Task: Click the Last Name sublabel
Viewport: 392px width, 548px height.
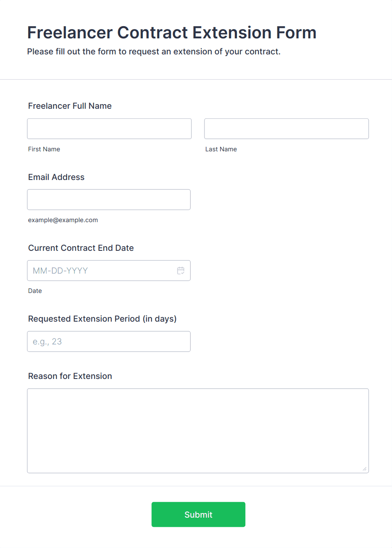Action: 221,149
